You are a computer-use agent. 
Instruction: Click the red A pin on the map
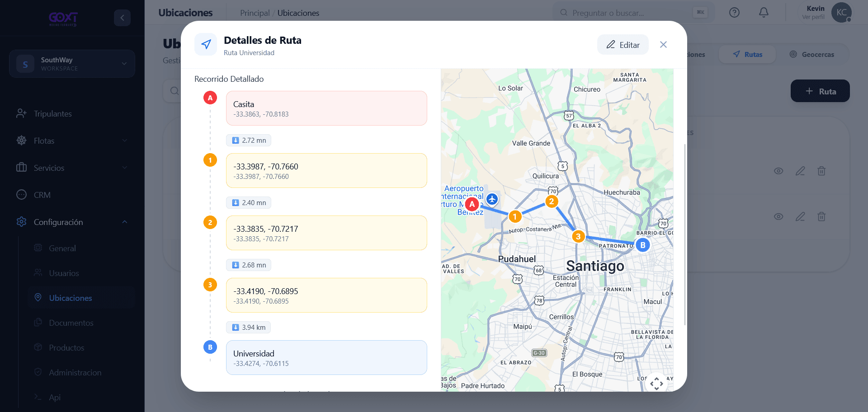point(472,204)
